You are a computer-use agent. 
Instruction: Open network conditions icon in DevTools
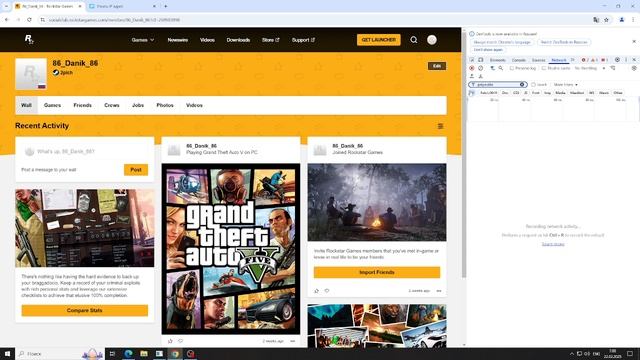(613, 68)
